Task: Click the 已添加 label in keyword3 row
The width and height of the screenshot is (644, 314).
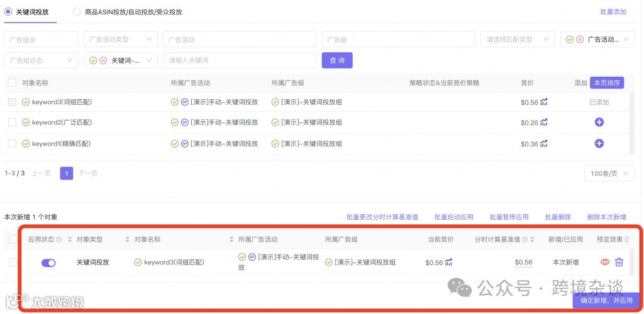Action: pyautogui.click(x=599, y=102)
